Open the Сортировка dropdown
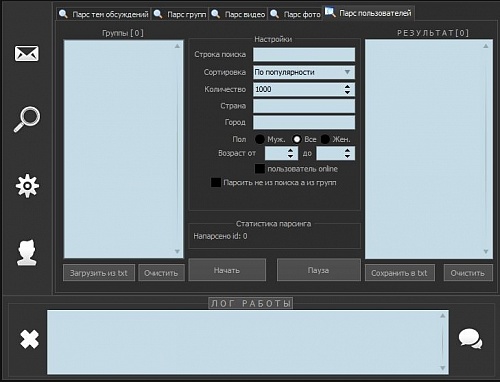The height and width of the screenshot is (382, 500). click(304, 72)
